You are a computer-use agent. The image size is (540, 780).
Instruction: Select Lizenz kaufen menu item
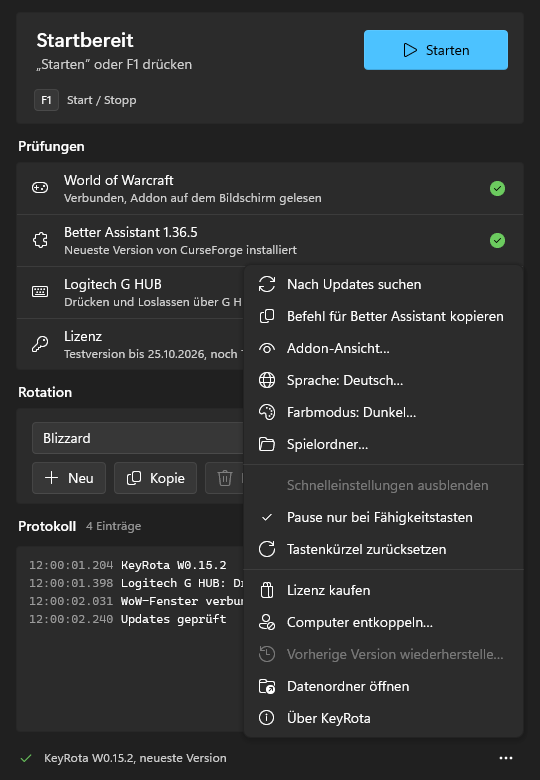point(383,590)
